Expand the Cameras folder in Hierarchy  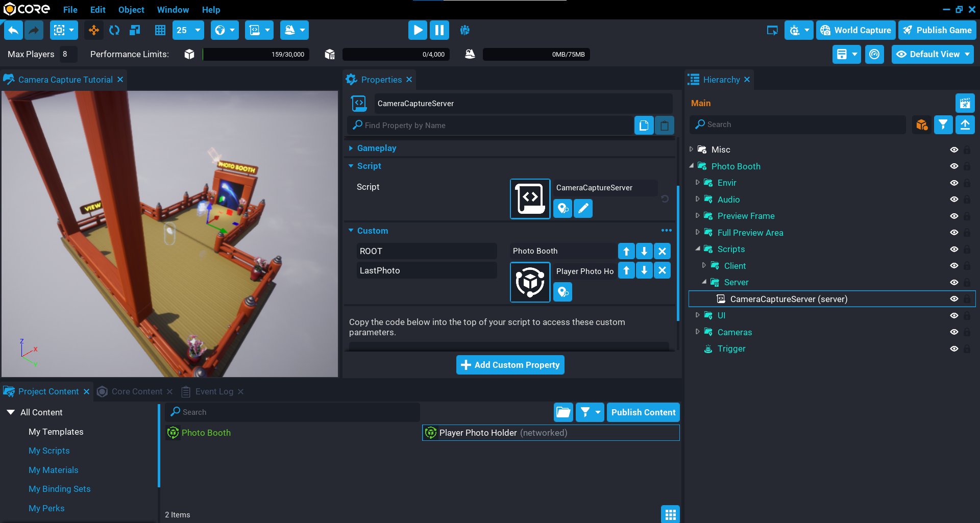[698, 332]
